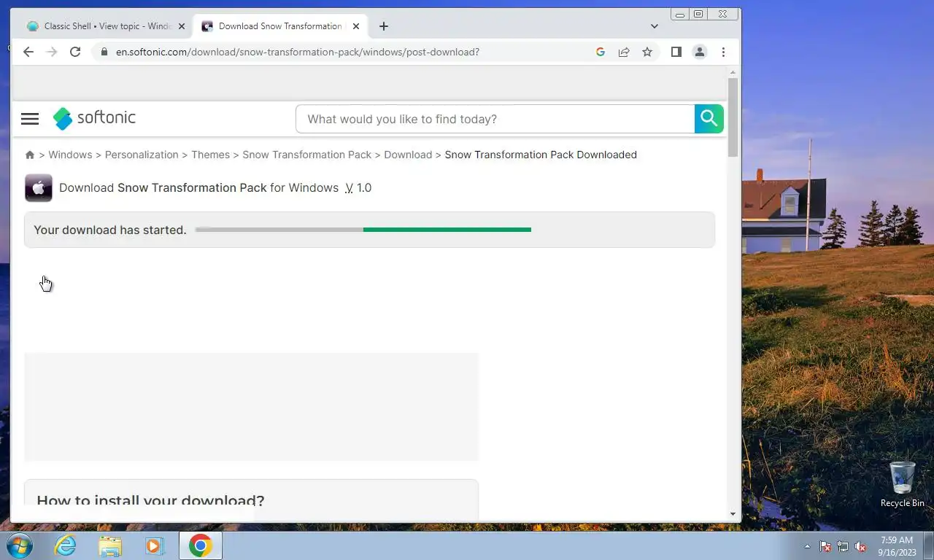This screenshot has width=934, height=560.
Task: Show hidden tray icons arrow
Action: (x=807, y=546)
